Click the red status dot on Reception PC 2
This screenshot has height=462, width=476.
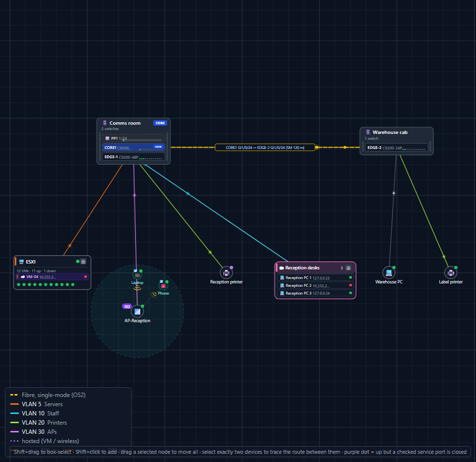[351, 285]
